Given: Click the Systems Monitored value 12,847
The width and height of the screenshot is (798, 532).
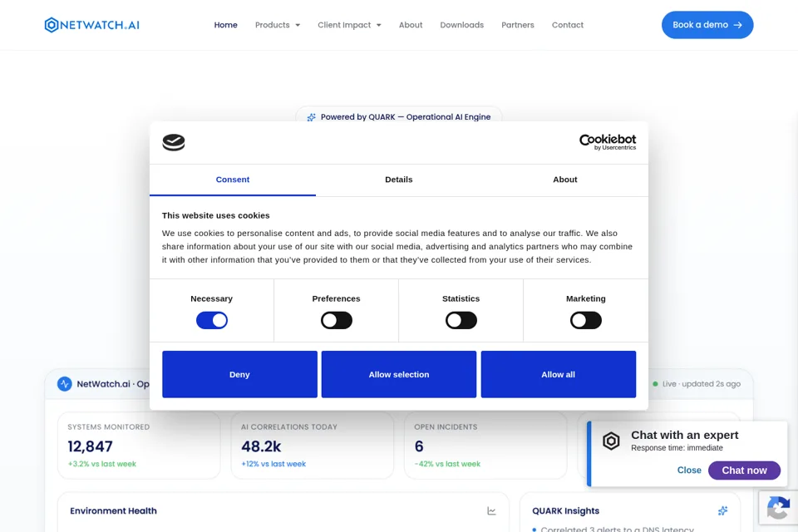Looking at the screenshot, I should [x=90, y=446].
